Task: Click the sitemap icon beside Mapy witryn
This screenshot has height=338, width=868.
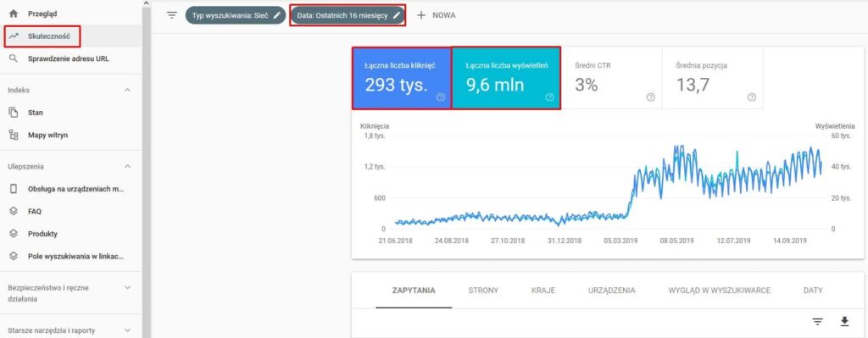Action: (x=14, y=135)
